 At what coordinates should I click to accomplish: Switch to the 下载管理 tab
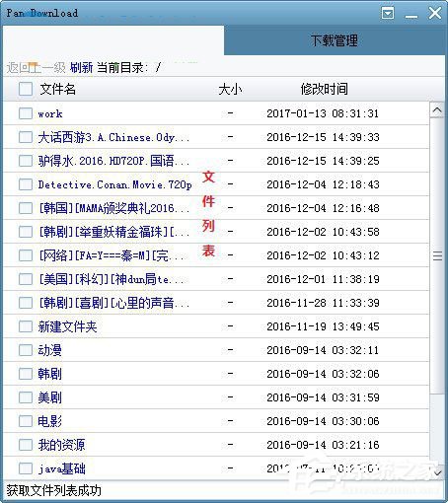point(335,40)
